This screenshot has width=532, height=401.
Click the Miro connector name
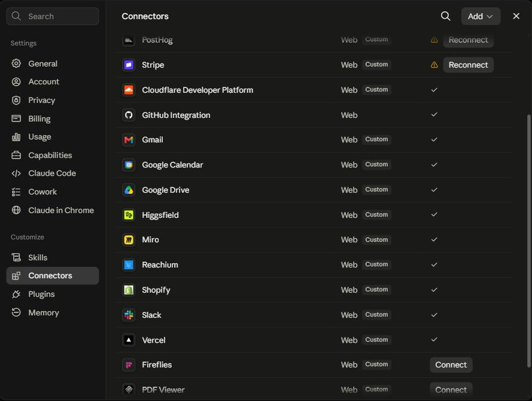click(150, 240)
